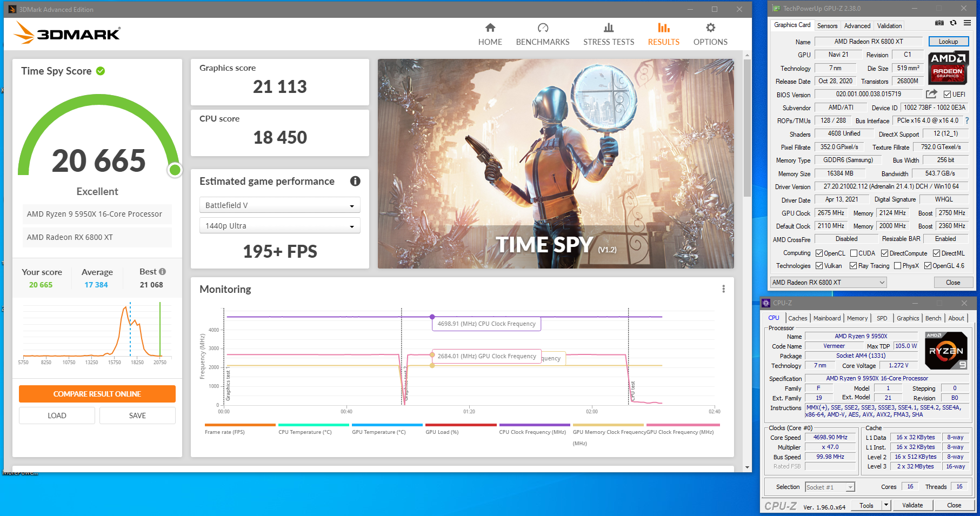Toggle the Ray Tracing checkbox

click(x=853, y=266)
